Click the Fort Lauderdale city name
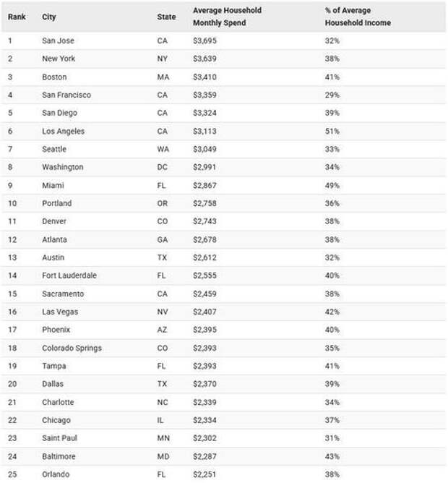Image resolution: width=448 pixels, height=483 pixels. pos(69,275)
